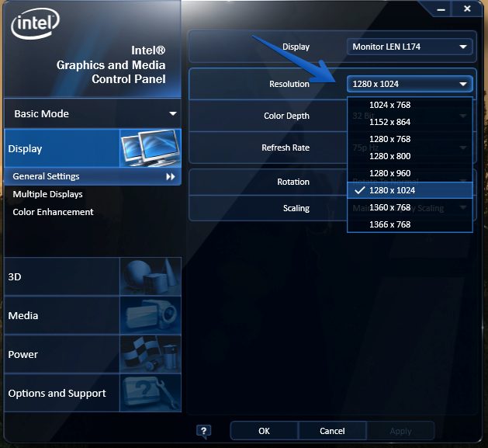
Task: Click the Media camcorder icon
Action: [x=151, y=315]
